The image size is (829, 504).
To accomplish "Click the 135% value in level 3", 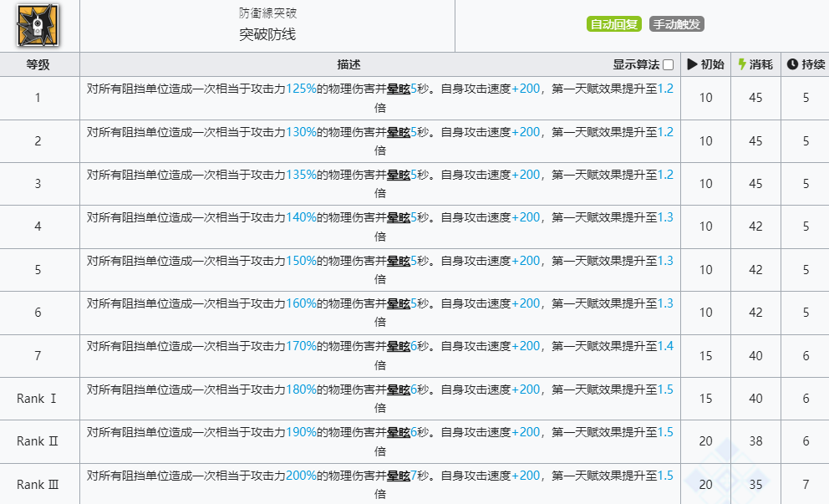I will [x=302, y=175].
